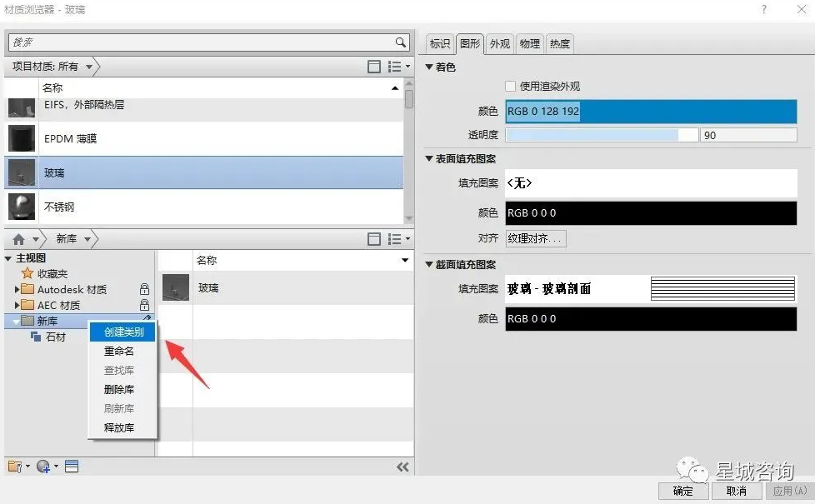The image size is (815, 504).
Task: Sort project materials by 名称 header
Action: pos(220,87)
